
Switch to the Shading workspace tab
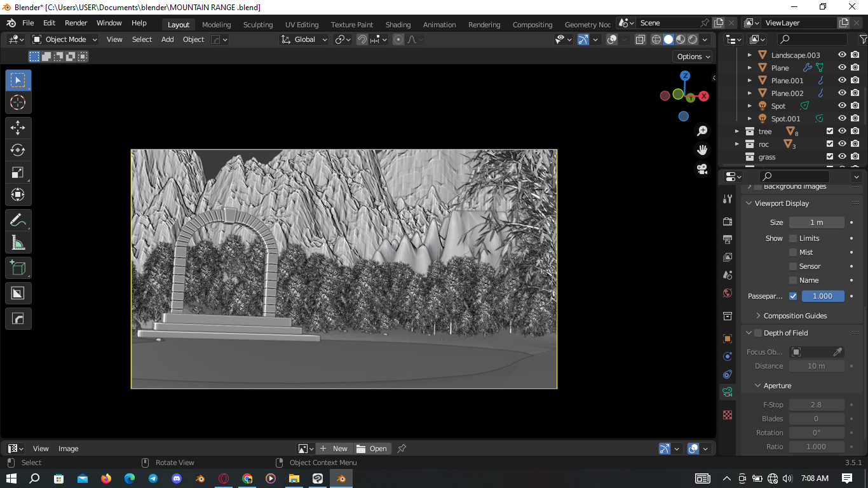398,25
